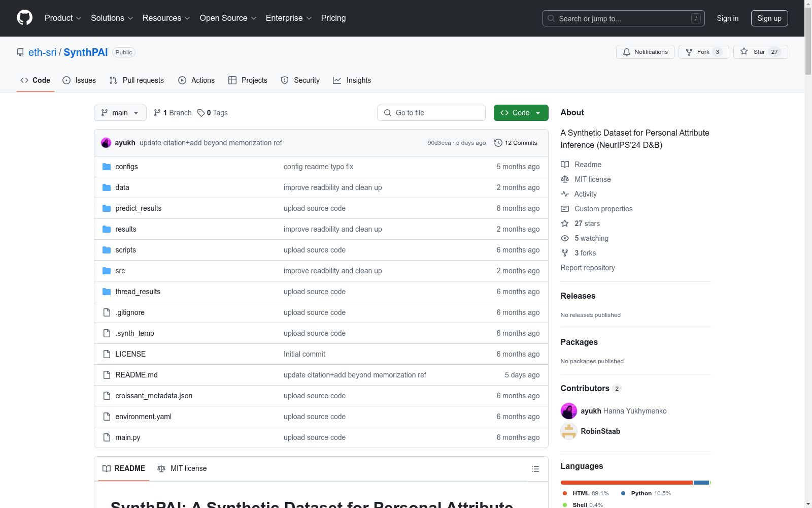Open the results folder
812x508 pixels.
click(x=126, y=229)
